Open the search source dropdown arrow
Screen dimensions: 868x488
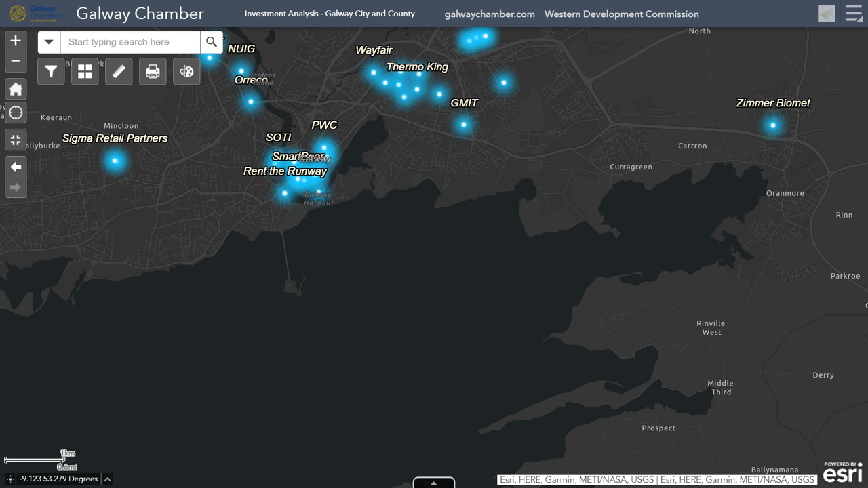pos(49,42)
